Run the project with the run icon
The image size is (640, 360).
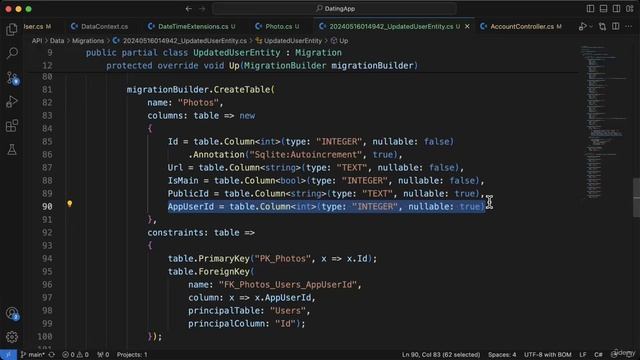[582, 27]
